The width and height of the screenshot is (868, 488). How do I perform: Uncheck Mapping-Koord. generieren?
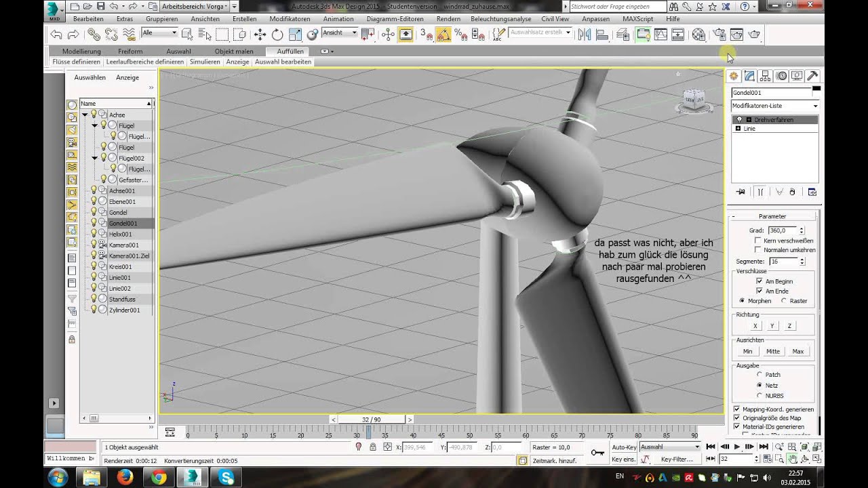coord(737,409)
